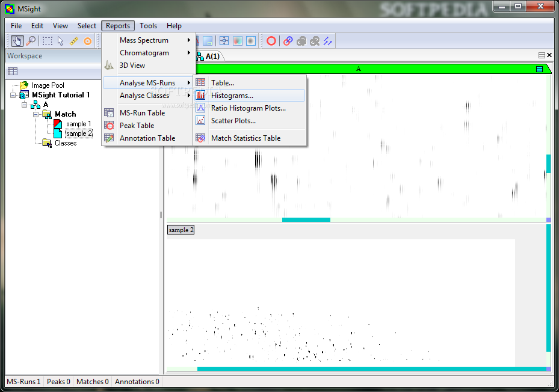Choose Ratio Histogram Plots... option
This screenshot has height=392, width=559.
click(x=250, y=108)
